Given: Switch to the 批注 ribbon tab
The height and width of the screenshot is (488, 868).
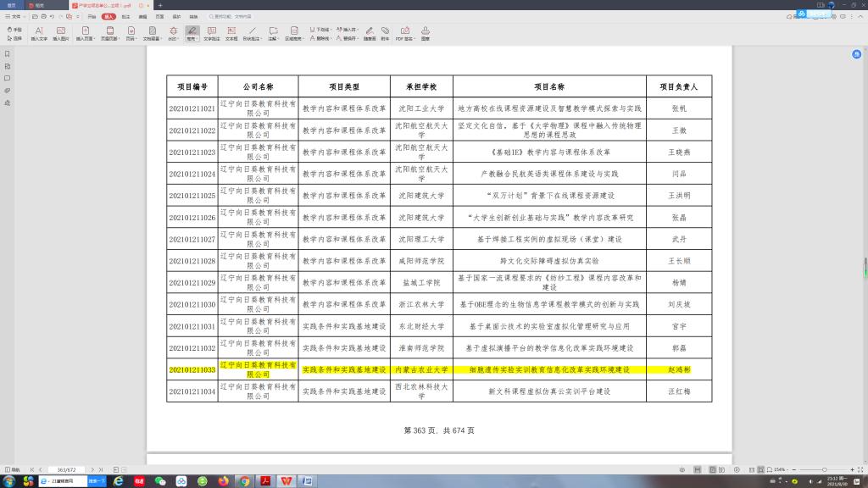Looking at the screenshot, I should 125,16.
